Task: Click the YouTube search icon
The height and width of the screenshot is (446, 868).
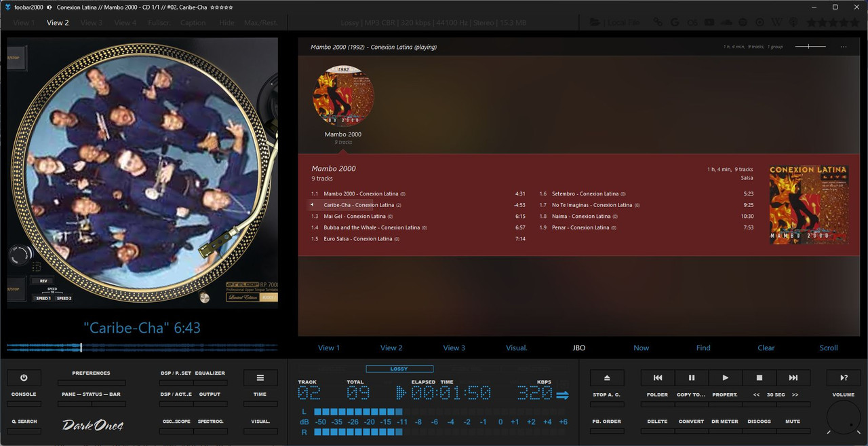Action: coord(709,22)
